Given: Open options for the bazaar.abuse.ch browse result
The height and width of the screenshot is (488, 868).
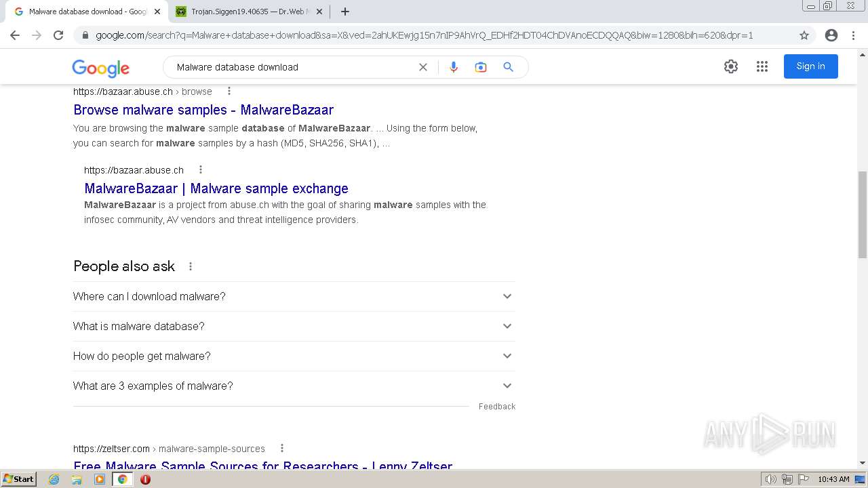Looking at the screenshot, I should click(x=229, y=91).
